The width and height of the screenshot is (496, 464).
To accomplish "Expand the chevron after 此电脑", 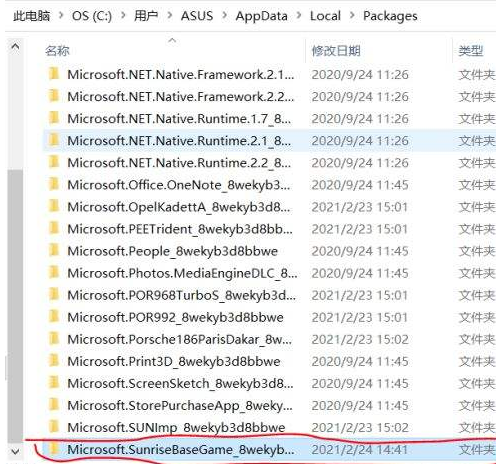I will pyautogui.click(x=61, y=15).
